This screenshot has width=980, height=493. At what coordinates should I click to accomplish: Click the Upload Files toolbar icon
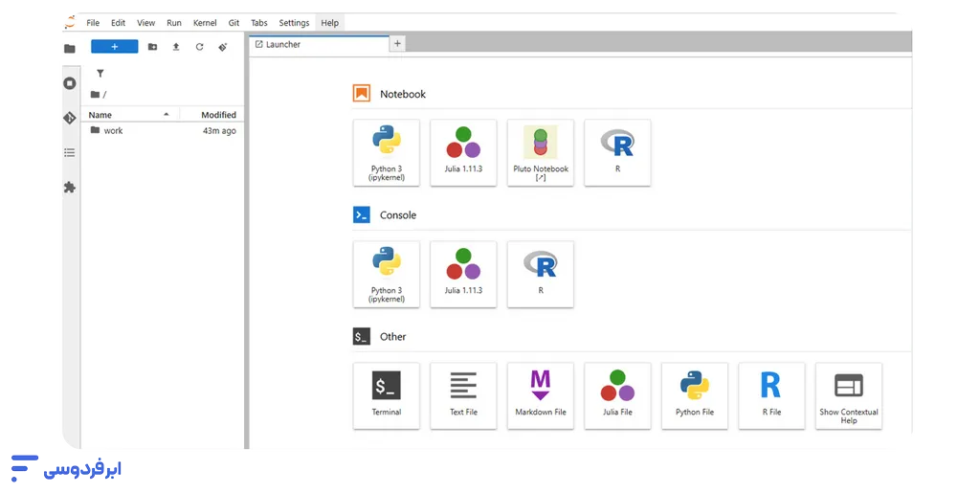[176, 47]
